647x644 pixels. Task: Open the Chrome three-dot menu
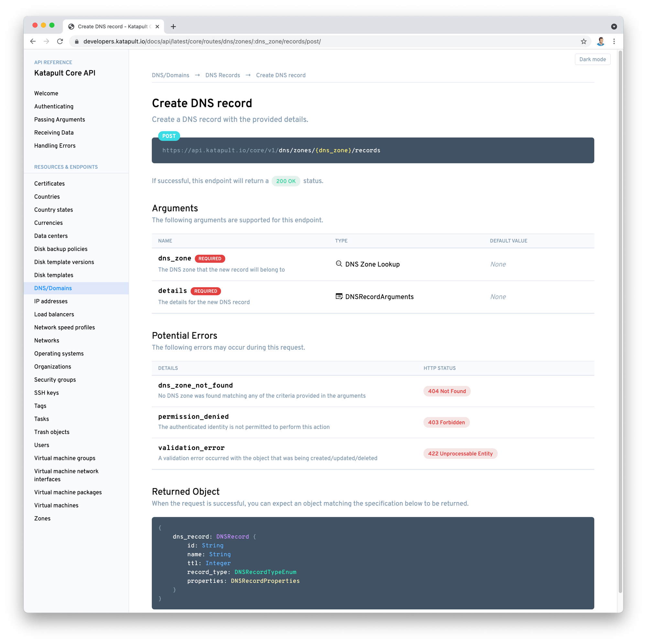pyautogui.click(x=614, y=41)
